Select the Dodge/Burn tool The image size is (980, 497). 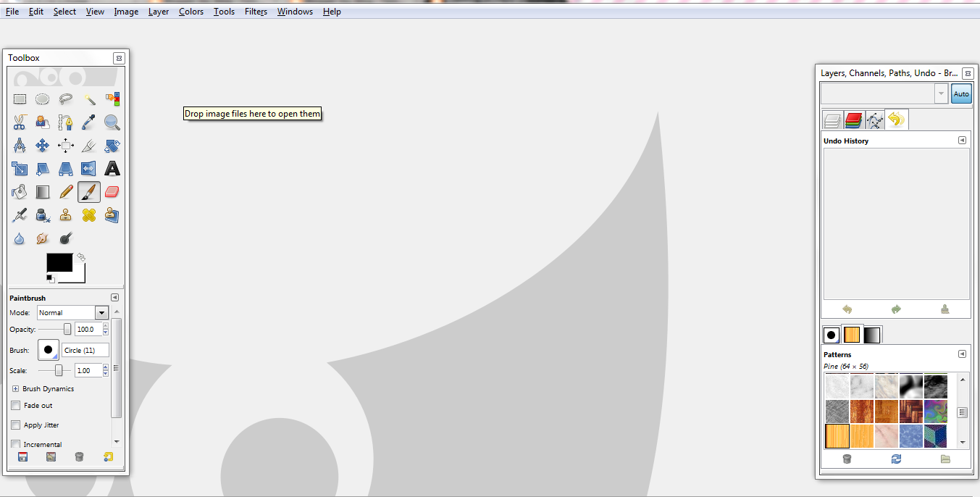point(66,238)
